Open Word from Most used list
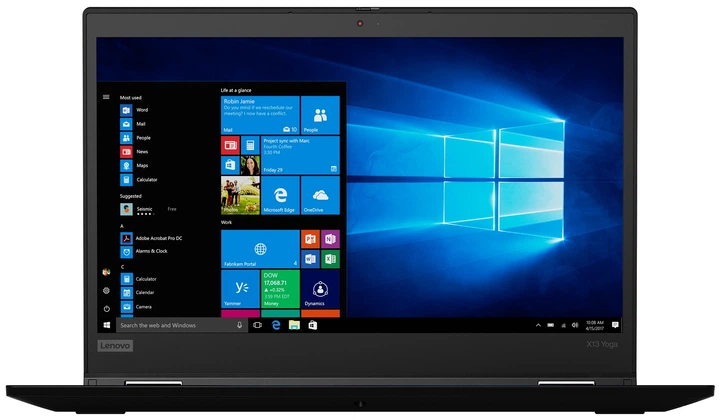 click(134, 110)
